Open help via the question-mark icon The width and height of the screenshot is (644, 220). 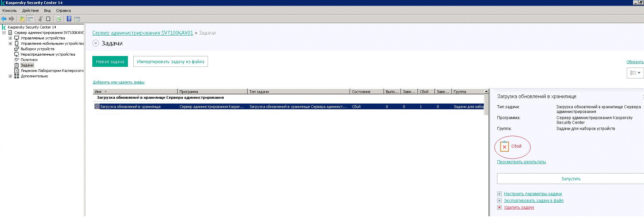69,19
